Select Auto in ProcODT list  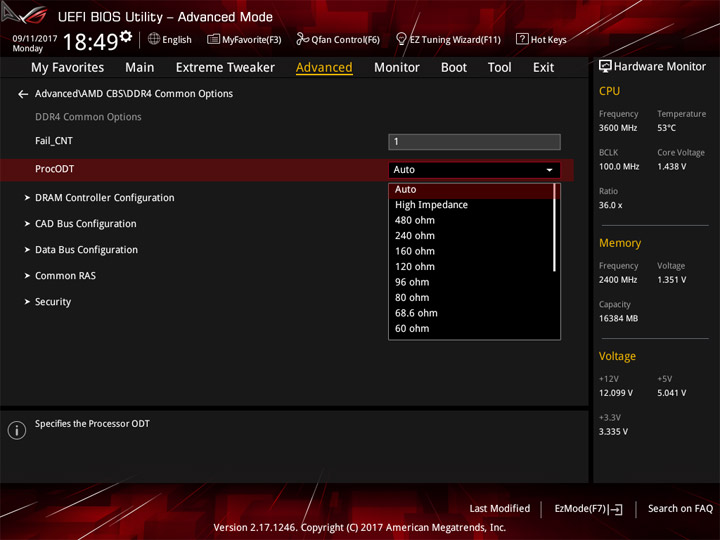(471, 190)
